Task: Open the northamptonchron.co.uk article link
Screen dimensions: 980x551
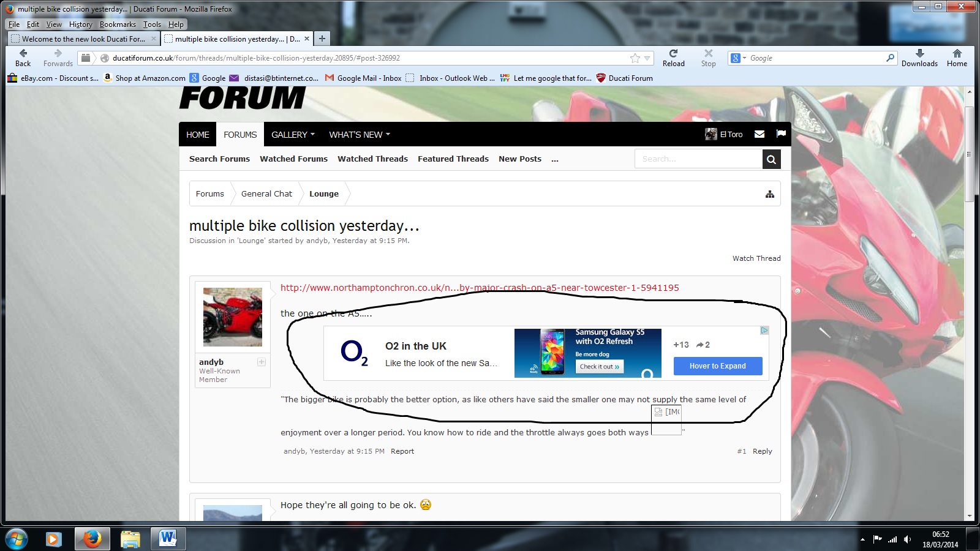Action: pos(480,288)
